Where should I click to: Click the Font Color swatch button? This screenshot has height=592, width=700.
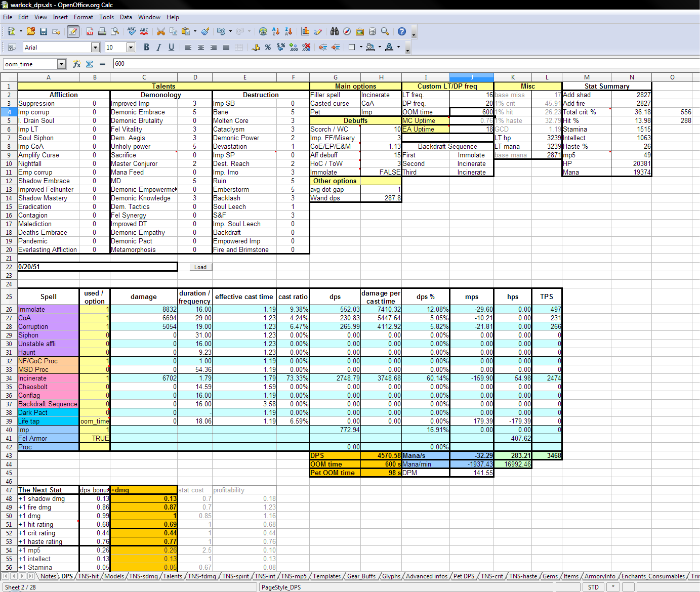coord(389,48)
